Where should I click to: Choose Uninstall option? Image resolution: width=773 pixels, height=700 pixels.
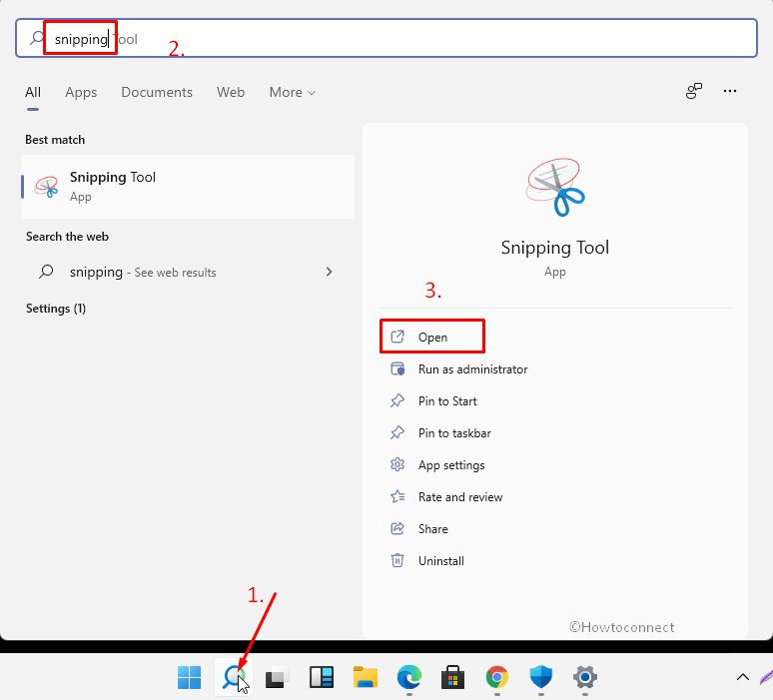click(x=440, y=561)
